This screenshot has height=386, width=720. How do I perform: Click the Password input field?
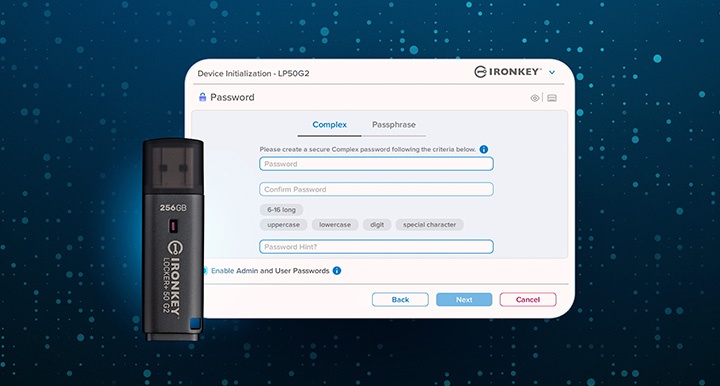click(376, 164)
